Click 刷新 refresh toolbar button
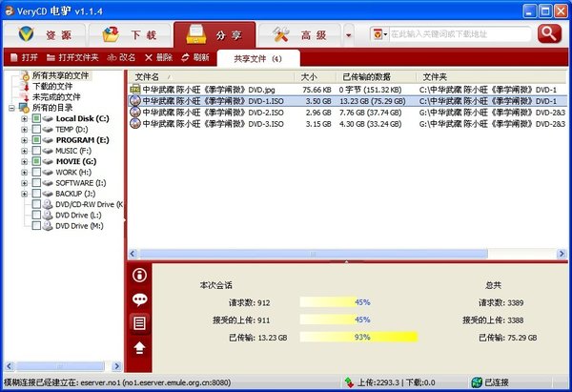572x392 pixels. click(x=195, y=57)
